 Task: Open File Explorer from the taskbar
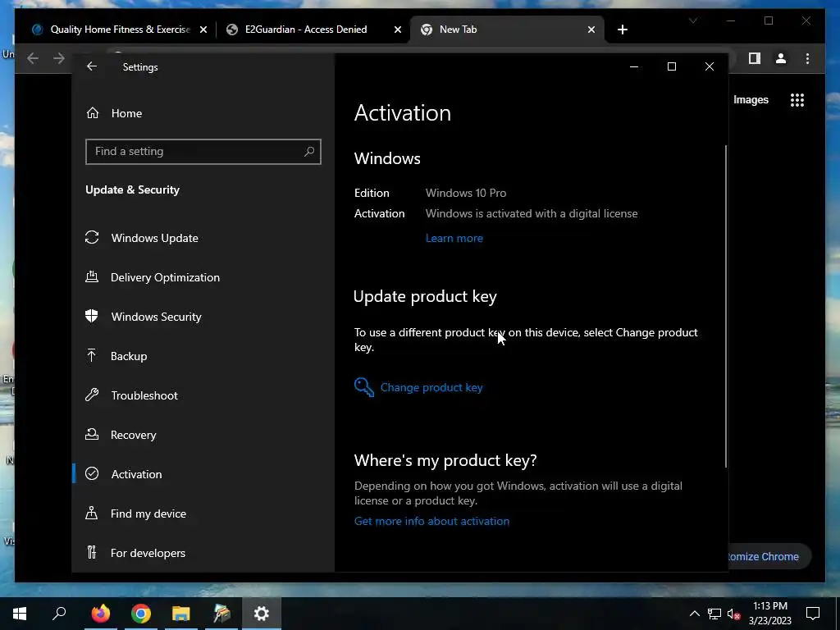point(181,614)
